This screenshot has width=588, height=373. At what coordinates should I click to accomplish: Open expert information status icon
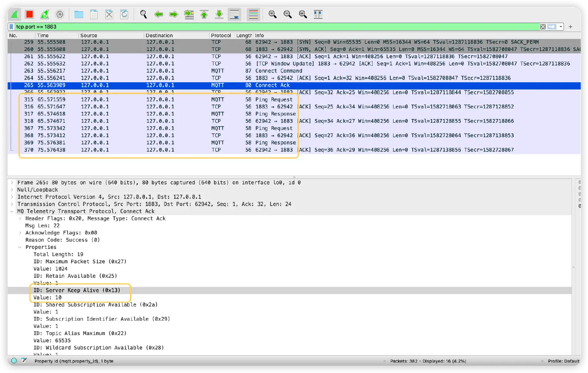pyautogui.click(x=14, y=361)
